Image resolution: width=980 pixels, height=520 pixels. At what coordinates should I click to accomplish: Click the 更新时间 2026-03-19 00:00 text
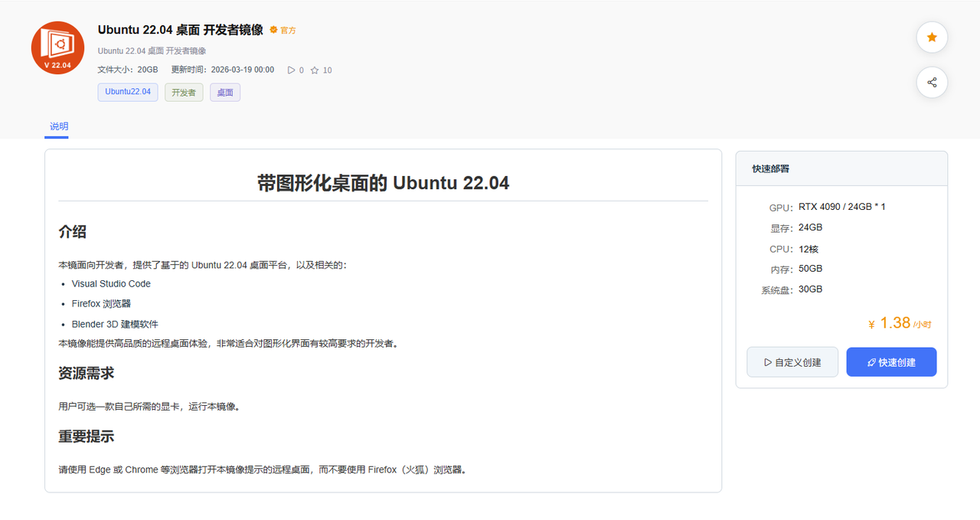(223, 70)
